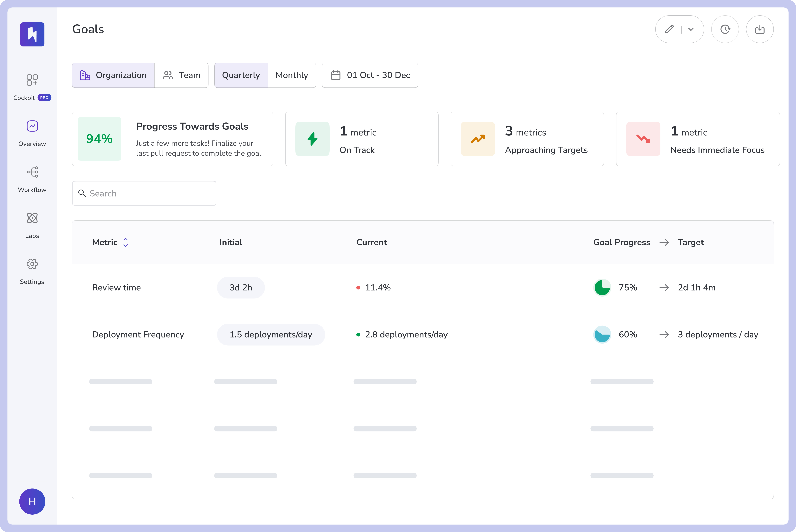Screen dimensions: 796x532
Task: Open the Needs Immediate Focus card
Action: tap(698, 139)
